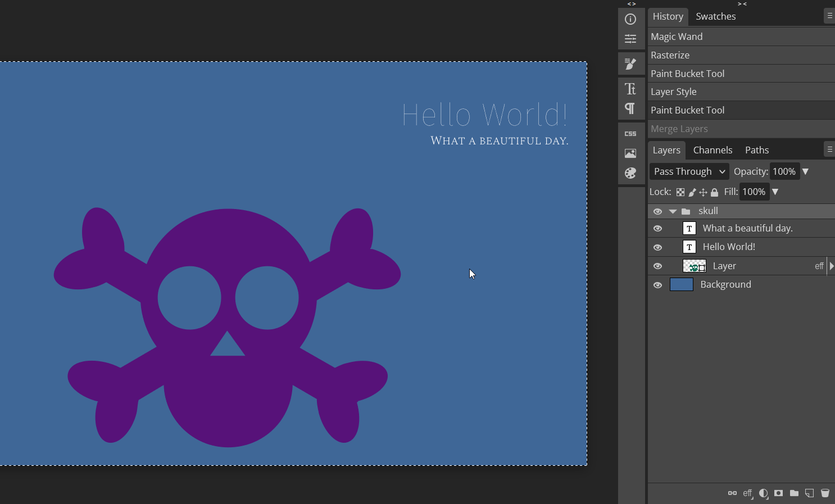Open the Pass Through blend mode dropdown
The height and width of the screenshot is (504, 835).
coord(689,171)
